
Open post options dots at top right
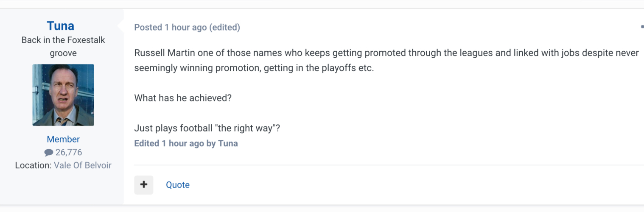pos(642,27)
